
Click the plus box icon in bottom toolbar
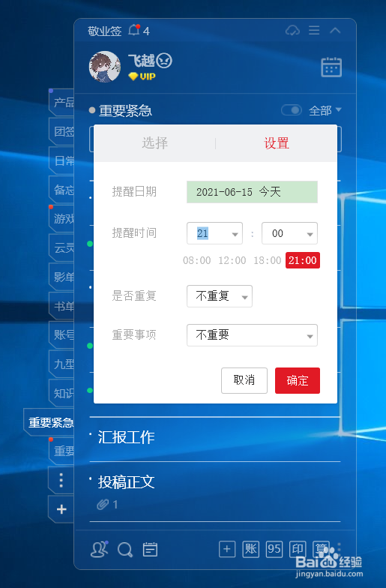click(227, 549)
